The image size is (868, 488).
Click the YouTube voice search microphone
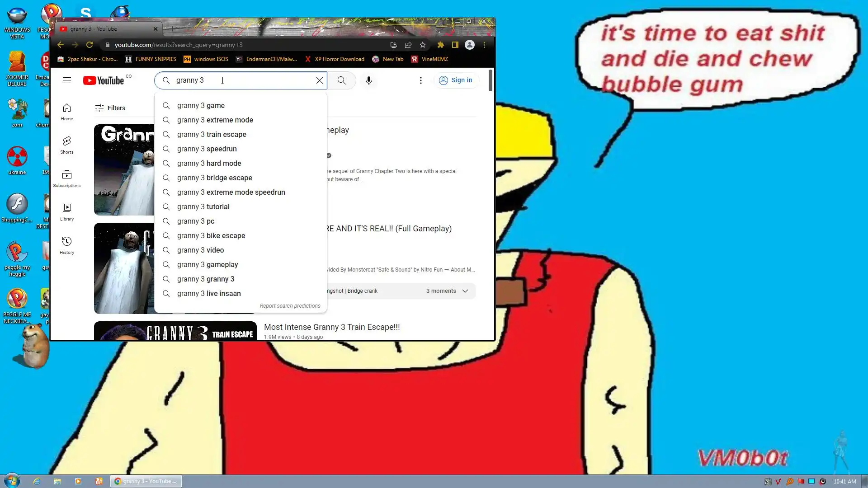[x=368, y=80]
